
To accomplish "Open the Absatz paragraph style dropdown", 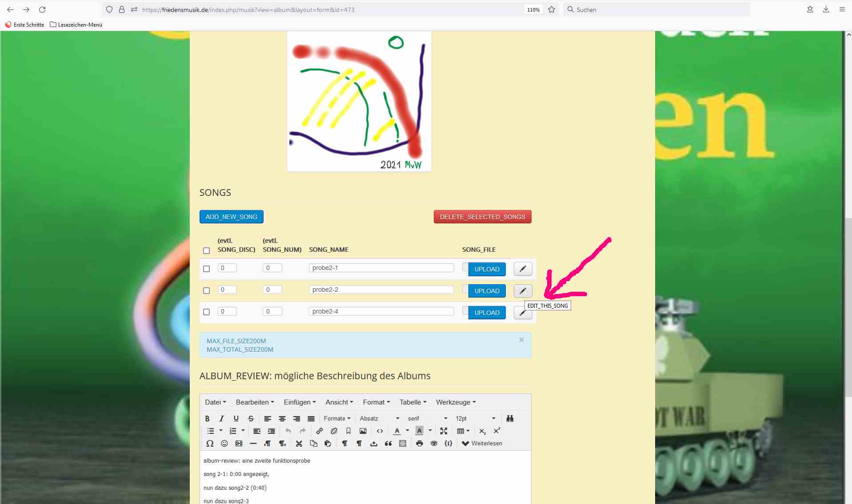I will [x=379, y=418].
